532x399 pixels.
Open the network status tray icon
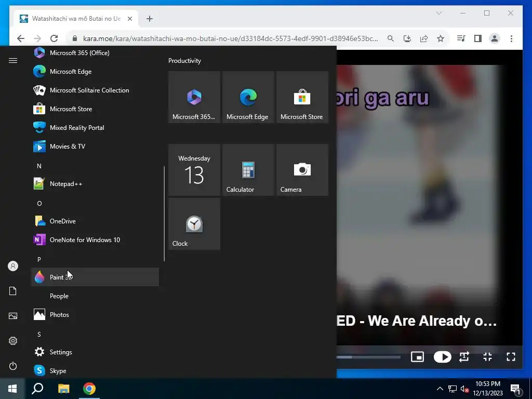pos(453,389)
